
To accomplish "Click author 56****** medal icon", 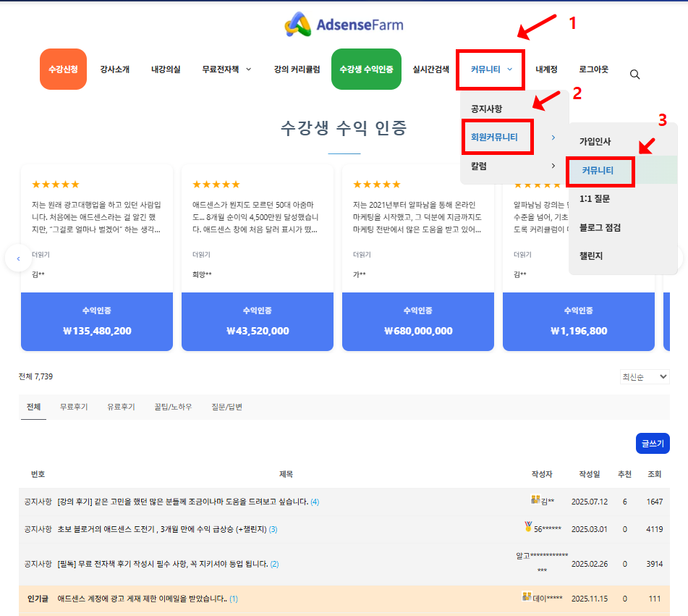I will click(x=528, y=526).
